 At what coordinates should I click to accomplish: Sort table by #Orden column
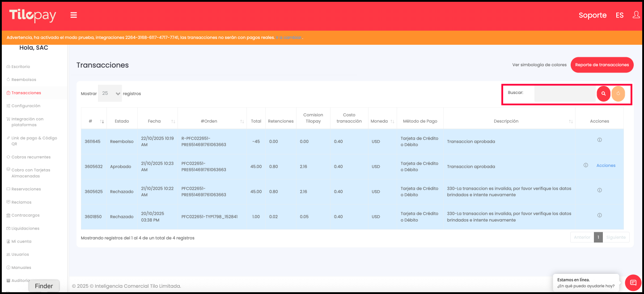click(241, 121)
